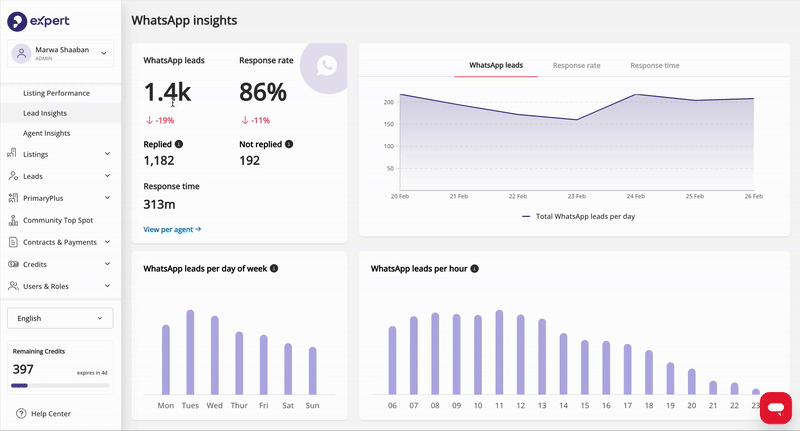Click info icon beside WhatsApp leads per hour
The height and width of the screenshot is (431, 800).
coord(474,268)
